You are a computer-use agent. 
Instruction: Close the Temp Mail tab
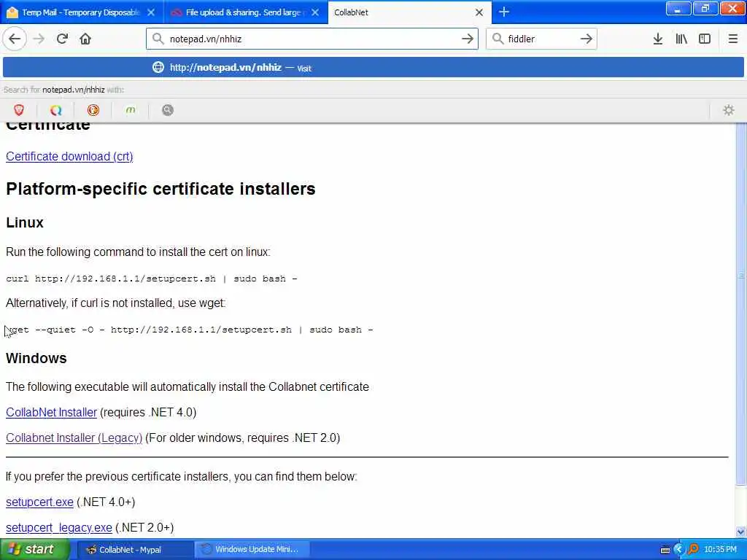(x=150, y=12)
